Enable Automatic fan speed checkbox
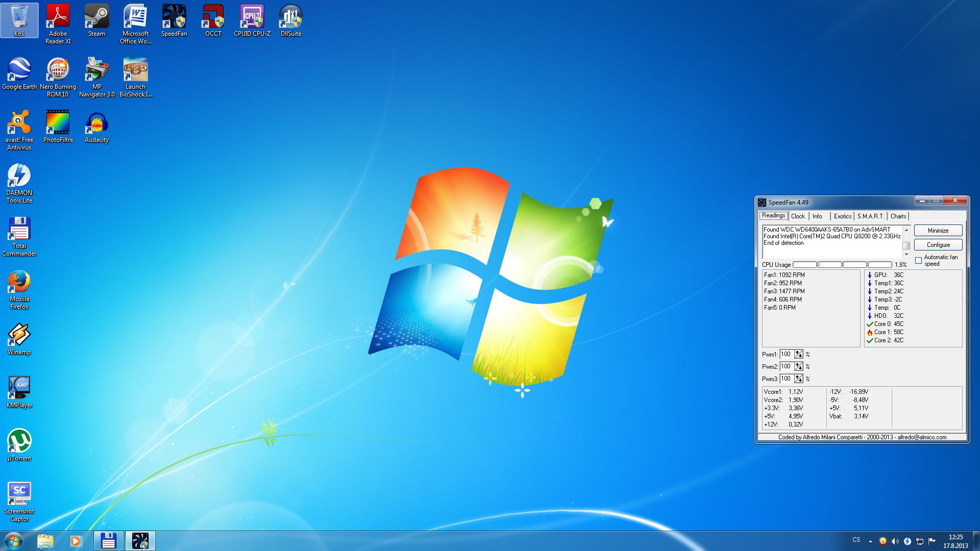The image size is (980, 551). click(x=919, y=261)
